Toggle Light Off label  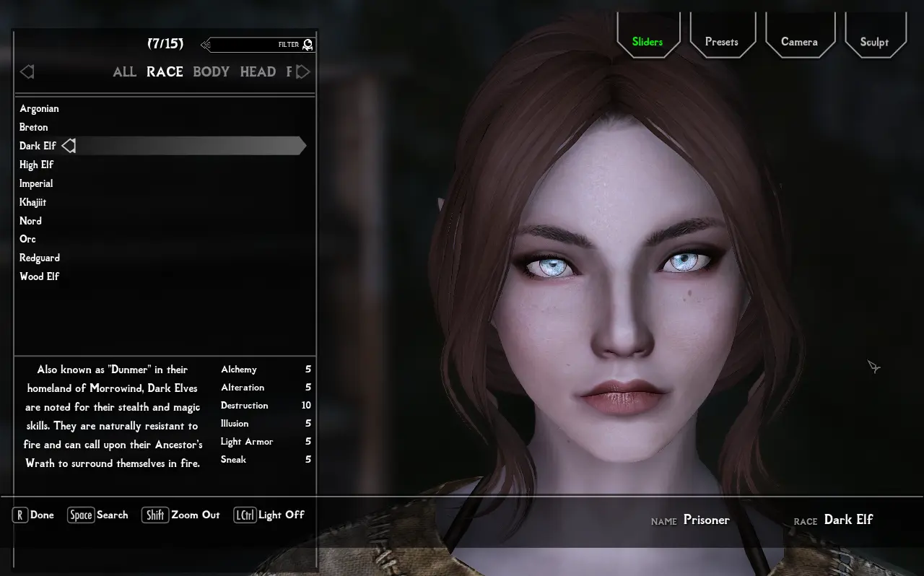282,515
